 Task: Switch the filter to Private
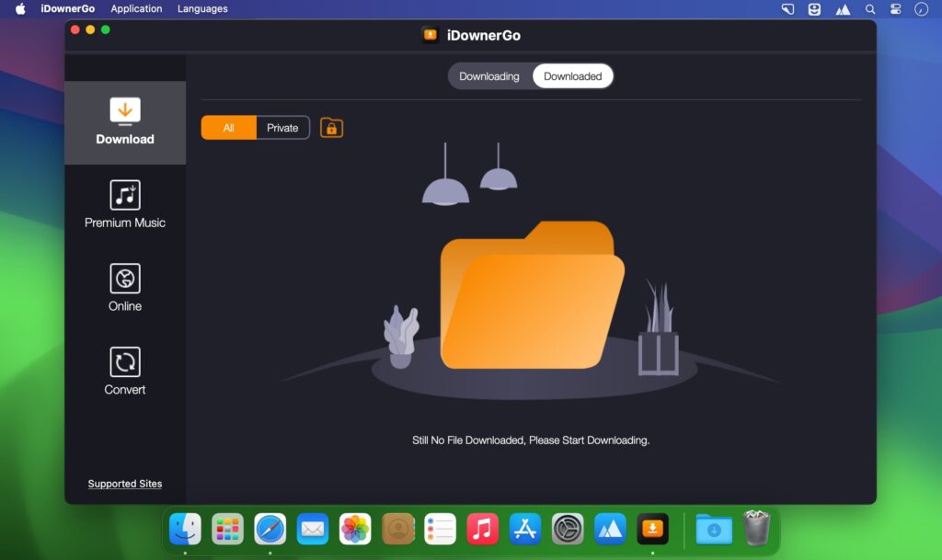[282, 128]
